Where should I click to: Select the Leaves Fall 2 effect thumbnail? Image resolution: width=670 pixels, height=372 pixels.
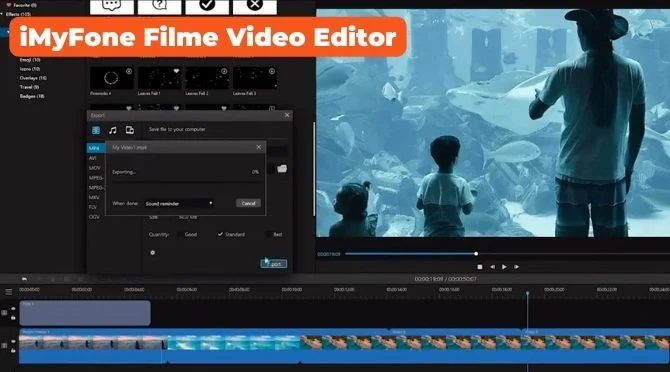tap(207, 78)
